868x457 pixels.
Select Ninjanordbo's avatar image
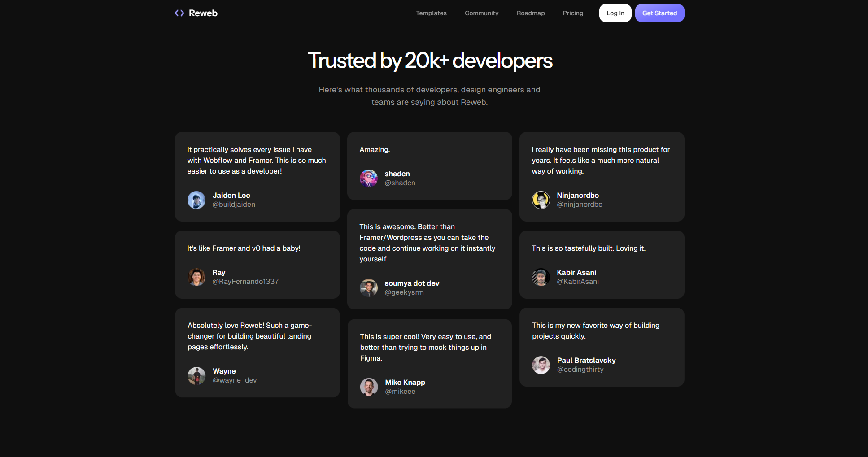(x=541, y=200)
